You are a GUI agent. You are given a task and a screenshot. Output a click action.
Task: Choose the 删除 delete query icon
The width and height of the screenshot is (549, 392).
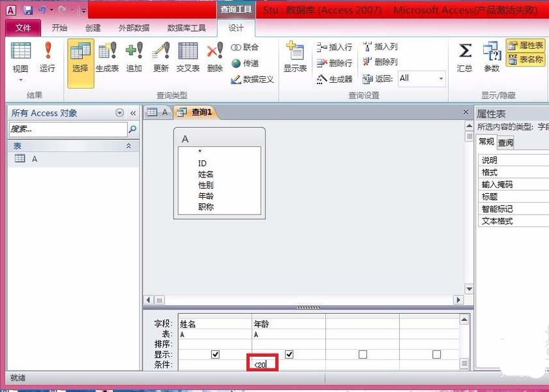coord(215,58)
